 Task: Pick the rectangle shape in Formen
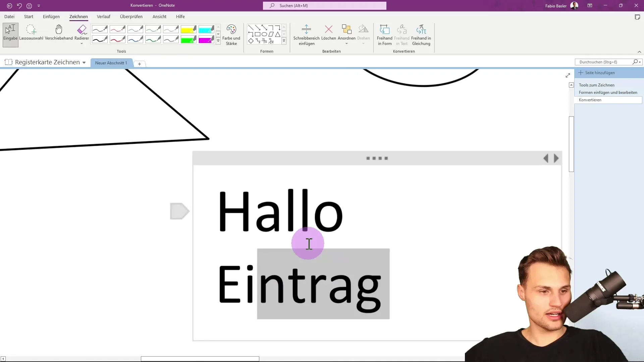click(258, 34)
